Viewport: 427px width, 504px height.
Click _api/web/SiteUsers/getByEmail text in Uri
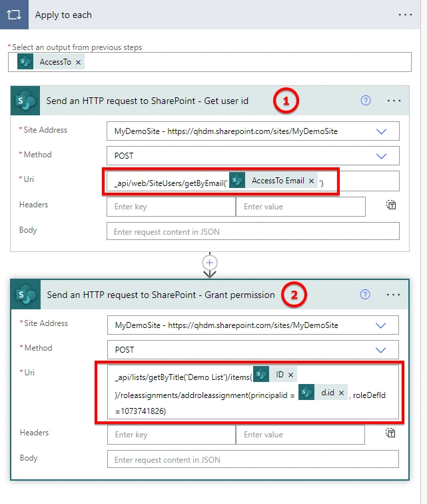tap(170, 183)
